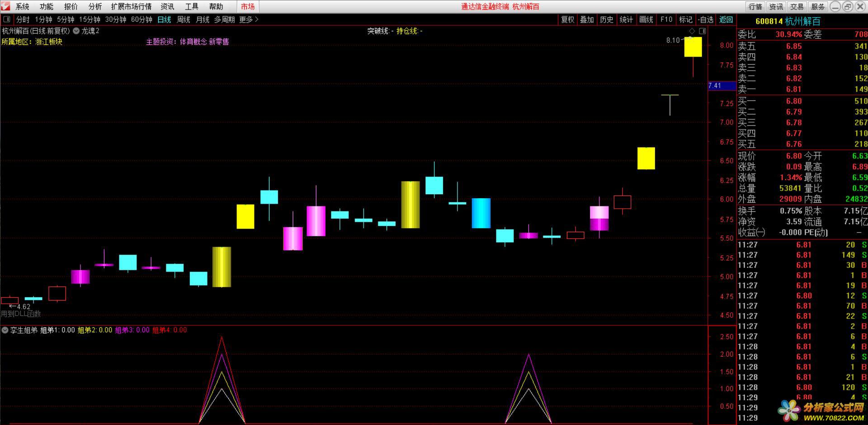Toggle the left sidebar panel icon
The image size is (868, 425).
point(7,19)
